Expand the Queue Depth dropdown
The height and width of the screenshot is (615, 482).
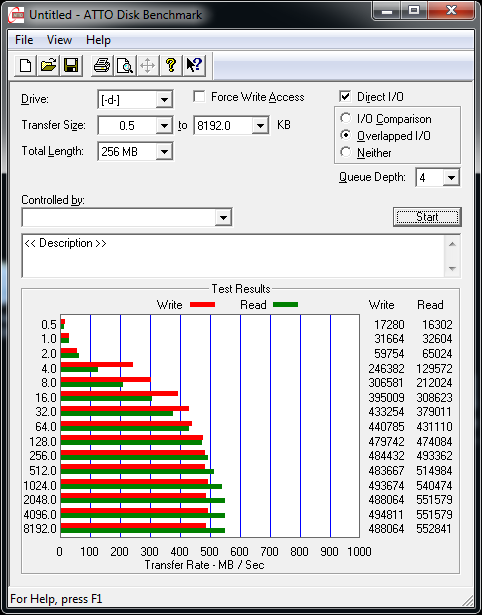451,178
